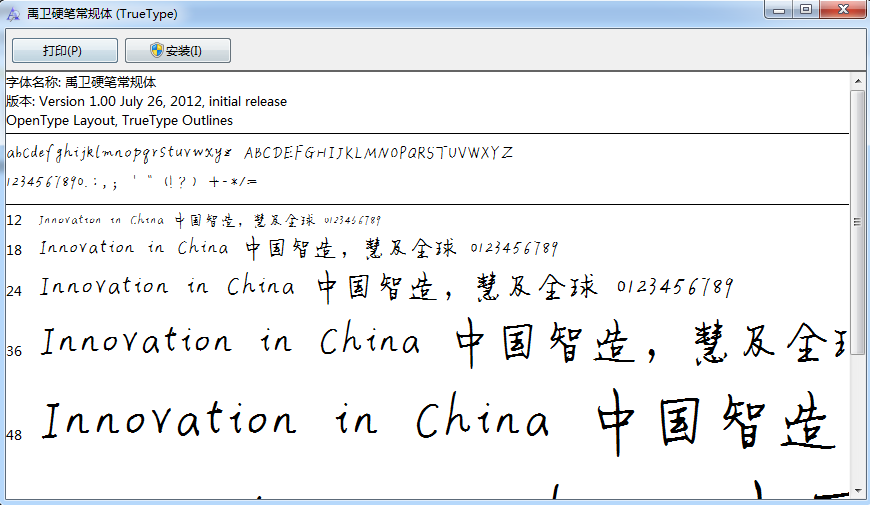Click the window title 禹卫硬笔常规体 (TrueType)

pyautogui.click(x=102, y=14)
